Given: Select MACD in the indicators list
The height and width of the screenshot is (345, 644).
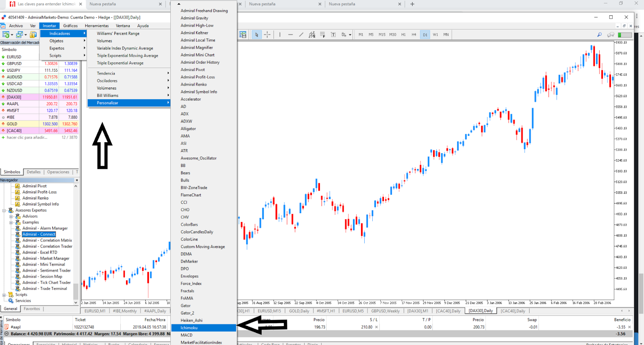Looking at the screenshot, I should [204, 335].
